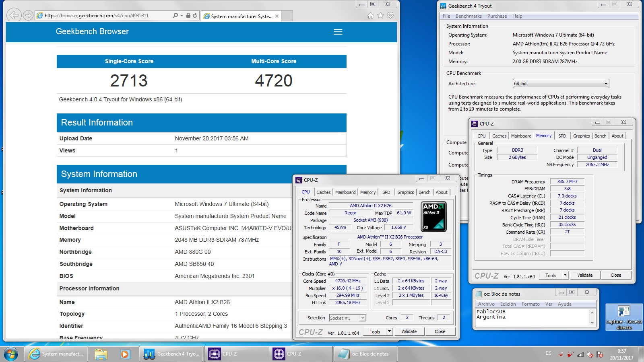Open the Benchmarks menu in Geekbench
The image size is (644, 362).
(469, 16)
